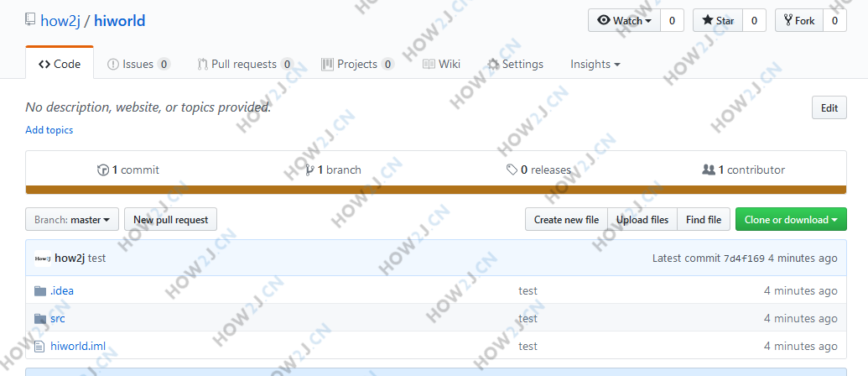The image size is (868, 376).
Task: Click '4 minutes ago' in src row
Action: coord(800,318)
